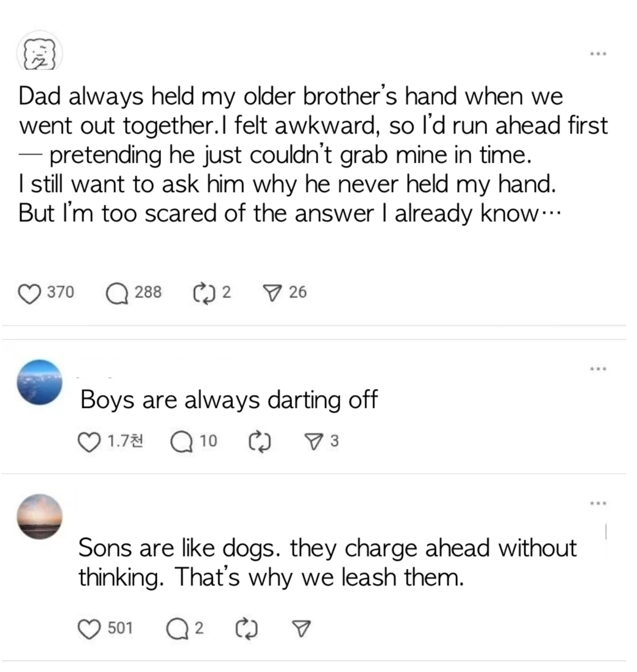Image resolution: width=637 pixels, height=672 pixels.
Task: Open the sunset avatar commenter's profile
Action: pyautogui.click(x=40, y=516)
